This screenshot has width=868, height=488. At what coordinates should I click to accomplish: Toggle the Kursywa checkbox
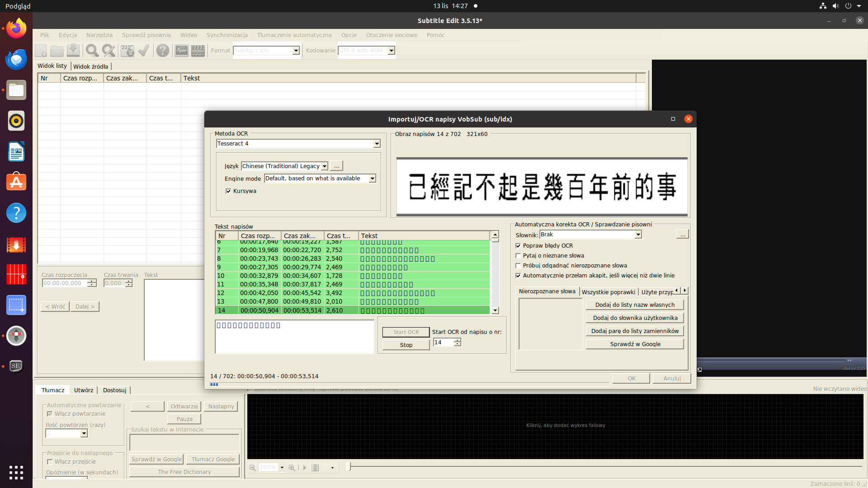[228, 191]
